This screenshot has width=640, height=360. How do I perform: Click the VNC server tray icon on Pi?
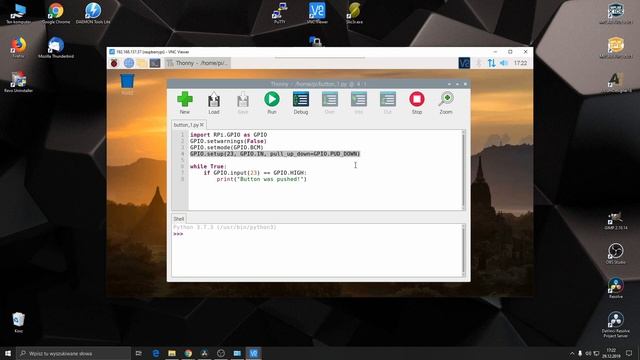464,63
